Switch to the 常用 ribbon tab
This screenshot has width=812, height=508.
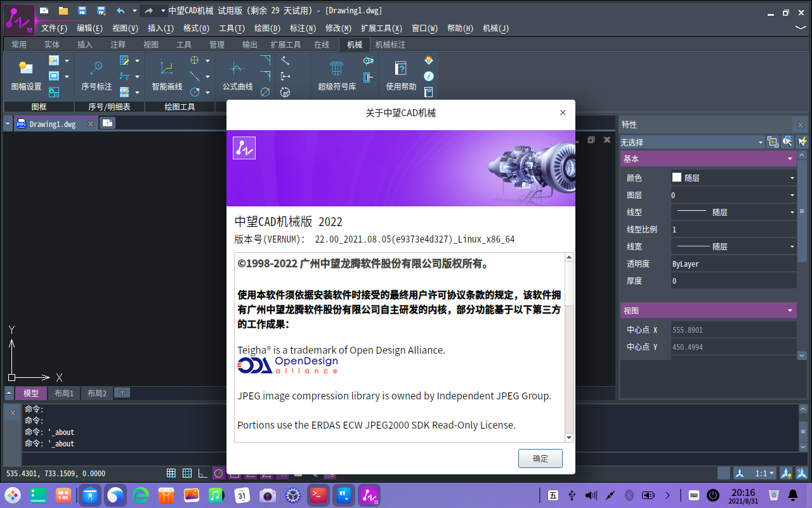point(19,44)
